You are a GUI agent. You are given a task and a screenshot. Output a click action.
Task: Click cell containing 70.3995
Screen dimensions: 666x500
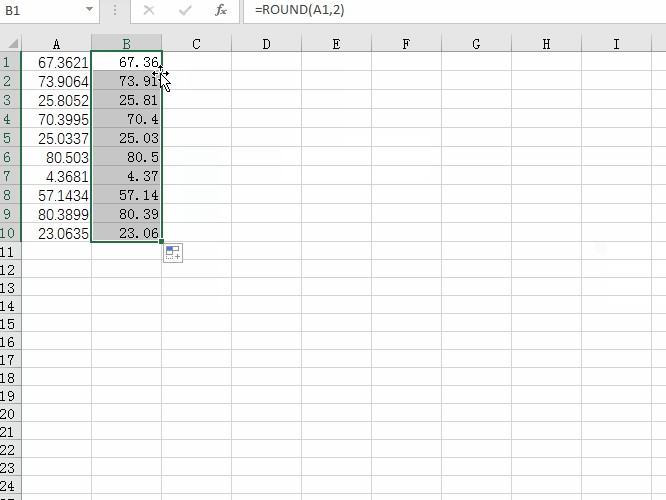click(x=56, y=119)
